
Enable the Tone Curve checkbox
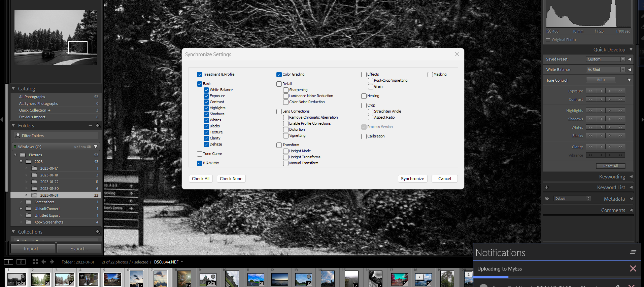(x=200, y=154)
